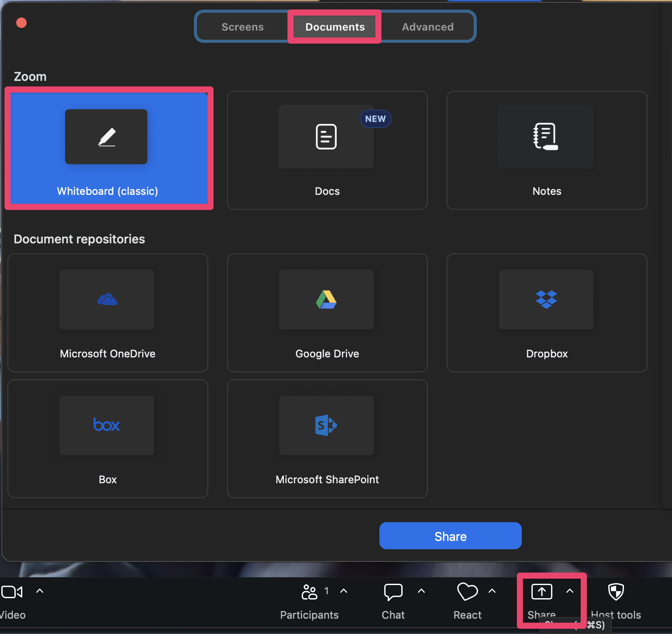This screenshot has height=634, width=672.
Task: Click the blue Share button
Action: coord(451,536)
